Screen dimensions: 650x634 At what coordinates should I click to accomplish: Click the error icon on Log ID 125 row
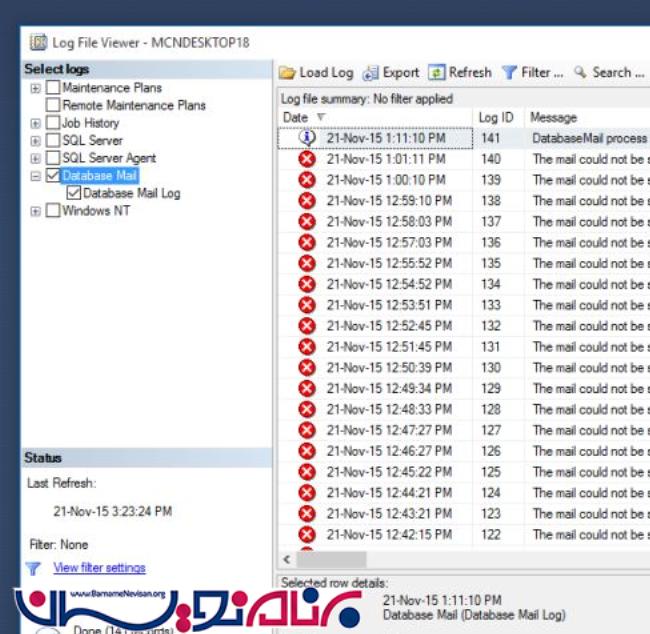coord(307,472)
